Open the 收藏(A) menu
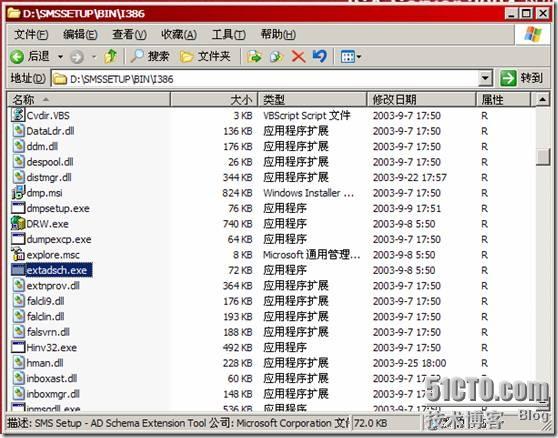 pos(179,35)
